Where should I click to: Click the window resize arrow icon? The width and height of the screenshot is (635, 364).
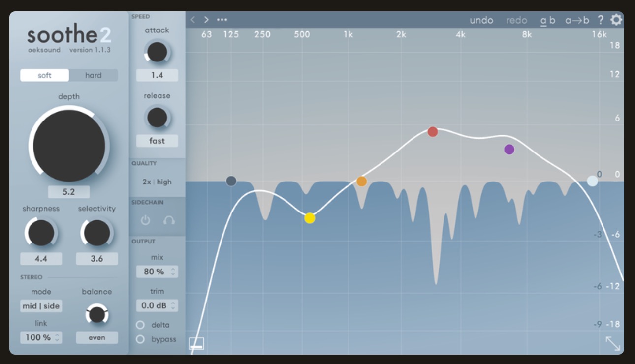click(x=613, y=343)
